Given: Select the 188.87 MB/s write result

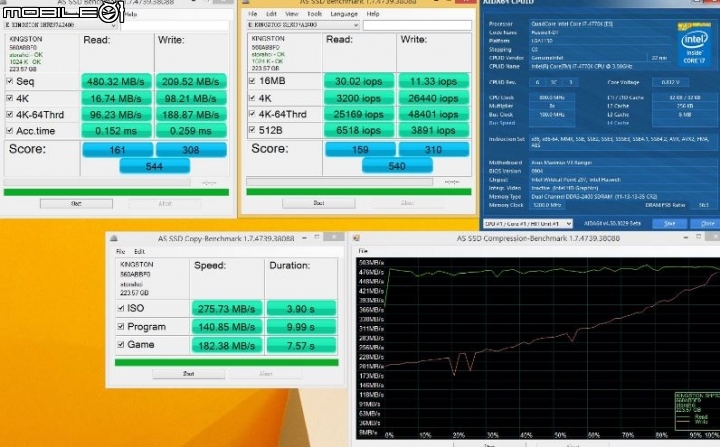Looking at the screenshot, I should tap(191, 114).
